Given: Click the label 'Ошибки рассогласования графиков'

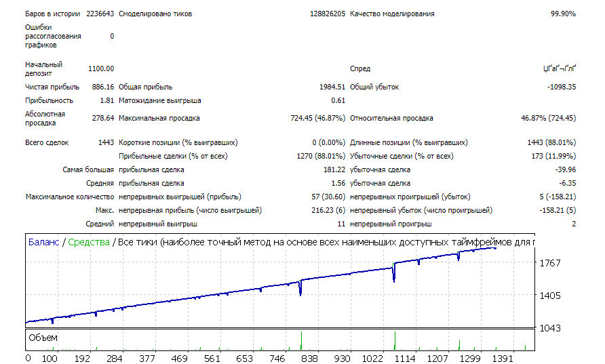Looking at the screenshot, I should click(53, 36).
